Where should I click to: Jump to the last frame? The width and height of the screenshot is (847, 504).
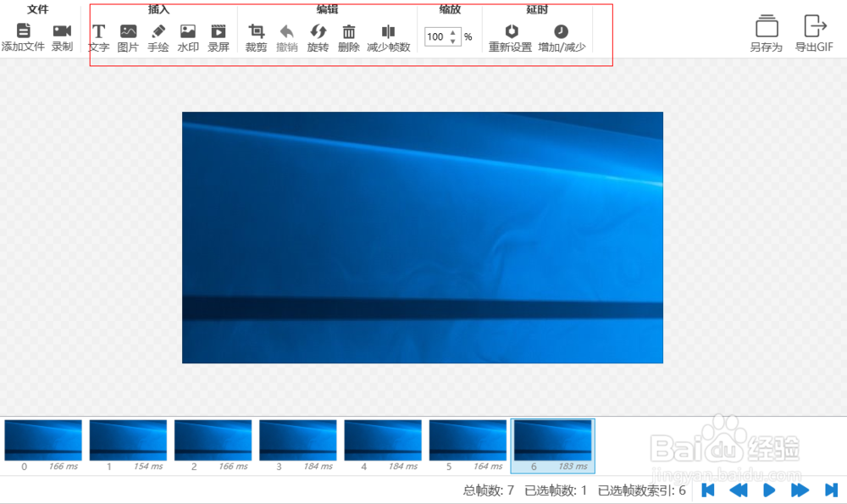point(832,490)
